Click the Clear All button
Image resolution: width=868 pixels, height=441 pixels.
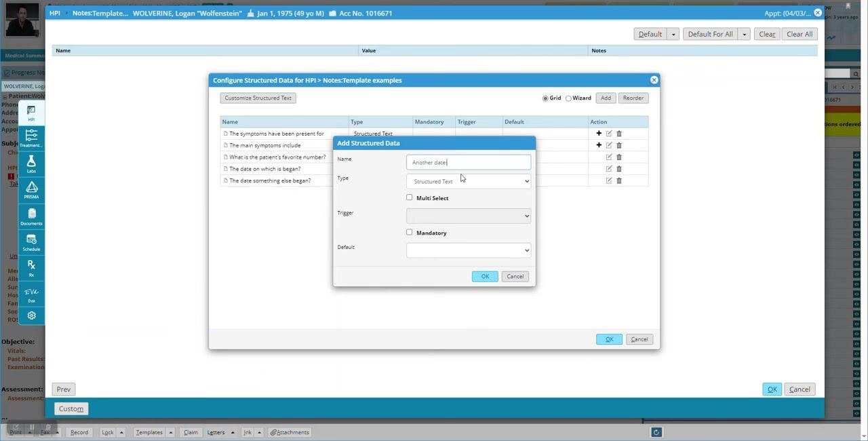click(x=800, y=34)
